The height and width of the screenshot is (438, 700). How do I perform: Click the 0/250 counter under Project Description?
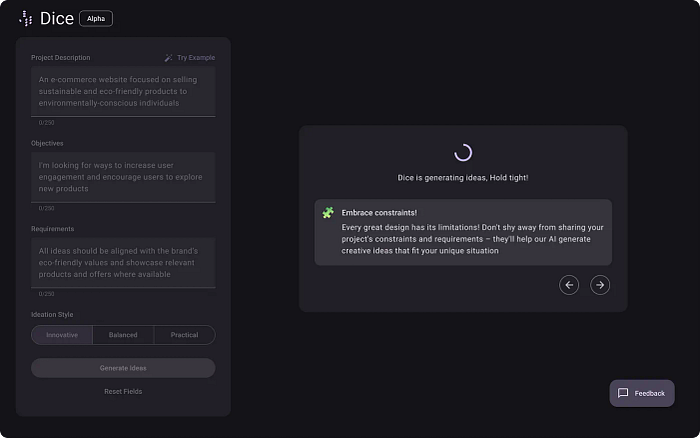(x=46, y=122)
